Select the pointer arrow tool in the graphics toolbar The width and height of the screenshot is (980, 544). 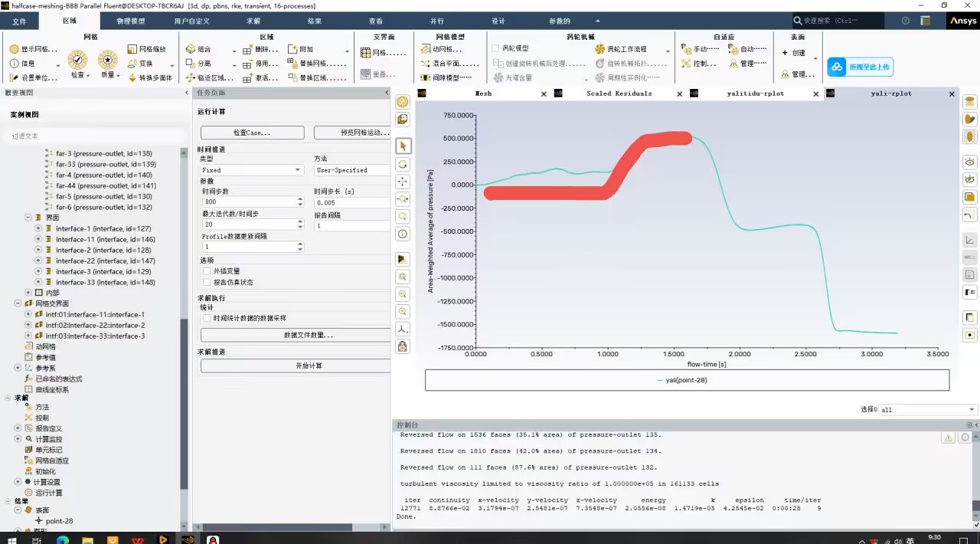pyautogui.click(x=403, y=146)
